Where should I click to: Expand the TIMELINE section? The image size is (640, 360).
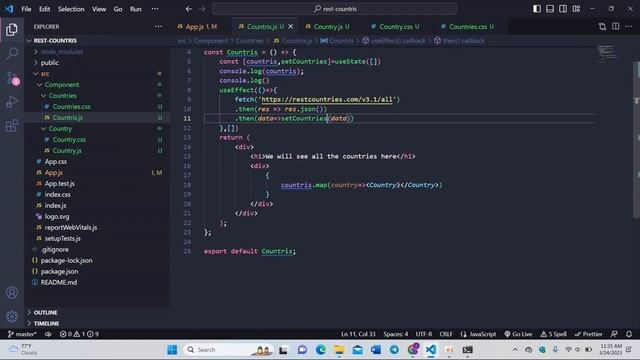(x=97, y=323)
